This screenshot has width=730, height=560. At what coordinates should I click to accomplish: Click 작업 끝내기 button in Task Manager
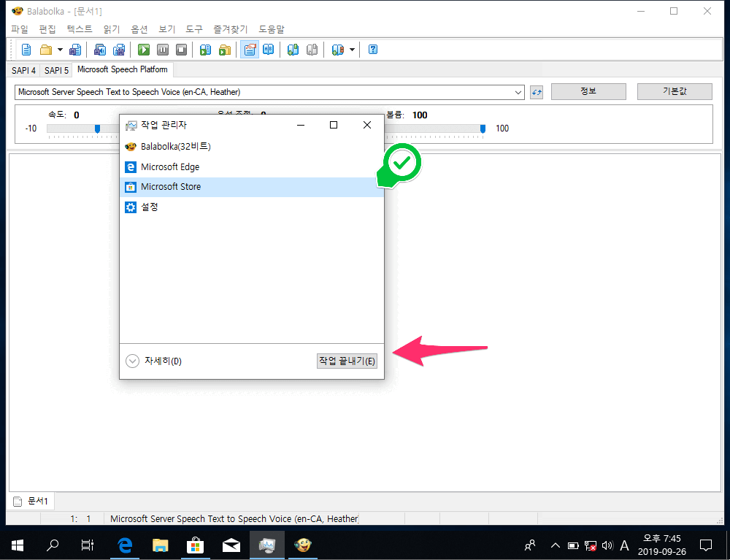[347, 361]
